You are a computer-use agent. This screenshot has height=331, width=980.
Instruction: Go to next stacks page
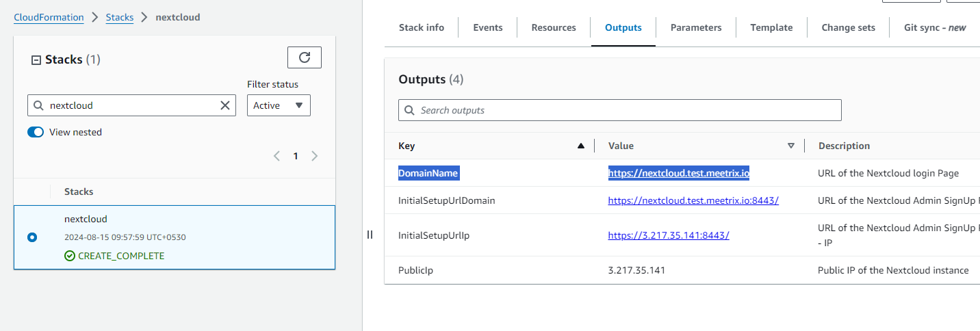tap(314, 156)
